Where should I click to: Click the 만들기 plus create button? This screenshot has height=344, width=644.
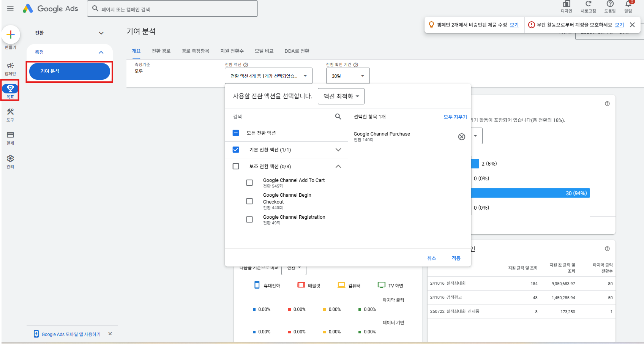coord(11,35)
